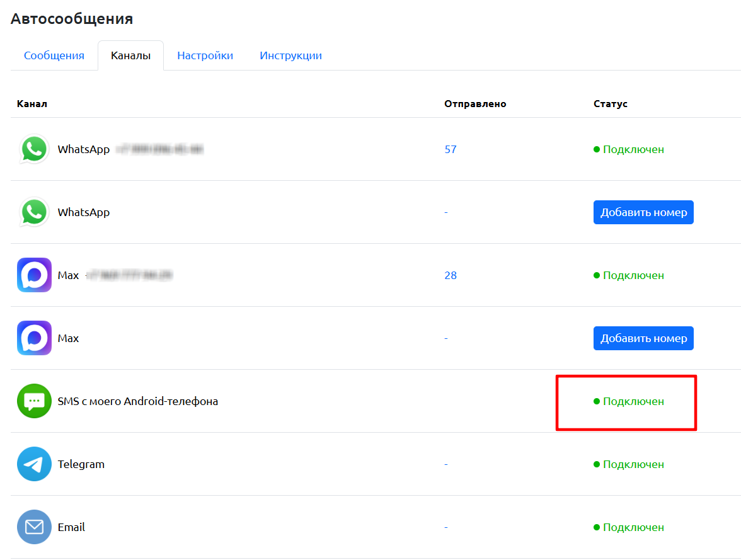Screen dimensions: 741x560
Task: Add a number for the Max channel
Action: [643, 338]
